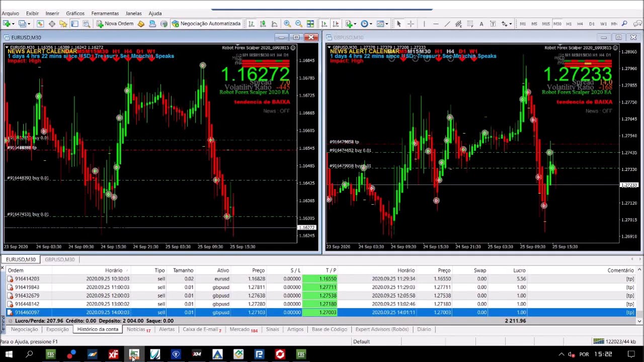Click the 1.27003 green T/P cell
This screenshot has height=362, width=644.
click(320, 312)
